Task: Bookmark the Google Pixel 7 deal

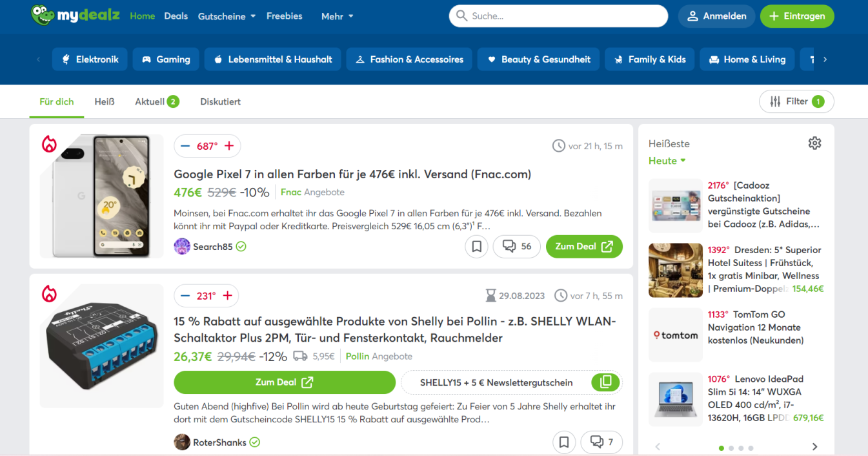Action: click(x=476, y=246)
